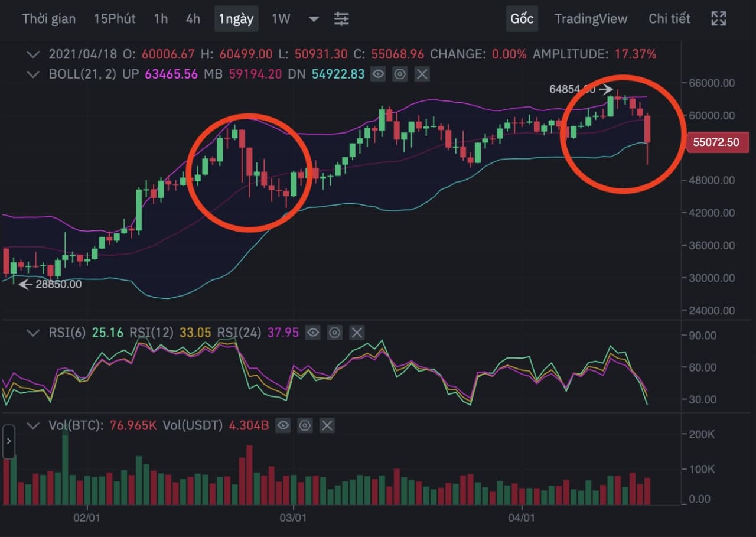Screen dimensions: 756x537
Task: Click the current price tag 55072.50
Action: (716, 142)
